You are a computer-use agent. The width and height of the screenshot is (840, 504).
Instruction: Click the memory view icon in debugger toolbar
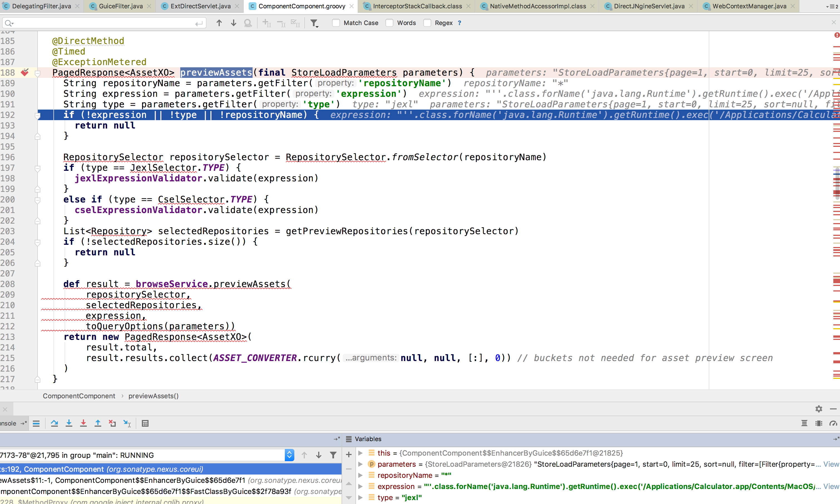[x=819, y=423]
